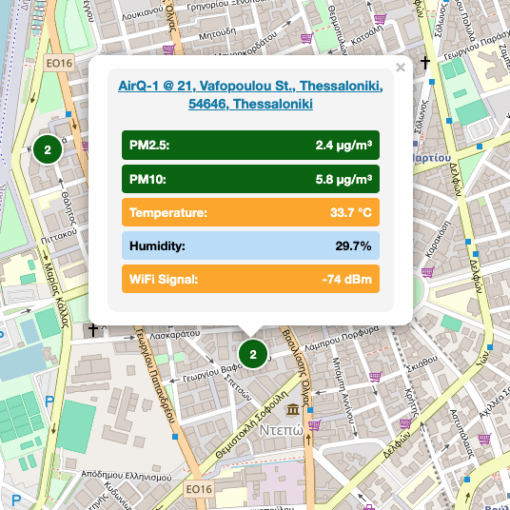Click the shopping cart icon below Σκιάθου street
This screenshot has height=510, width=510.
pyautogui.click(x=376, y=377)
